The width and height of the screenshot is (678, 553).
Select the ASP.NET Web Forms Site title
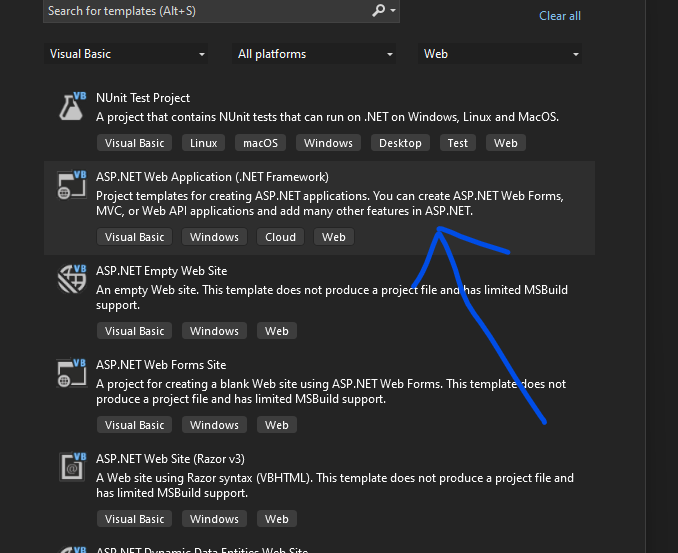161,365
